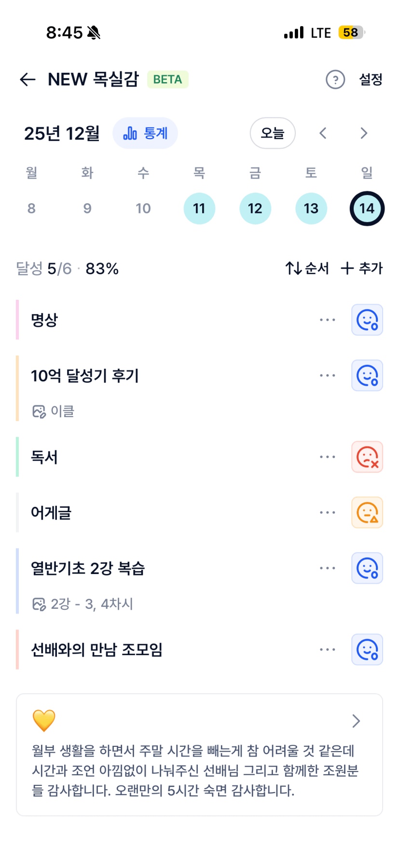Viewport: 399px width, 868px height.
Task: Open 설정 settings
Action: tap(371, 80)
